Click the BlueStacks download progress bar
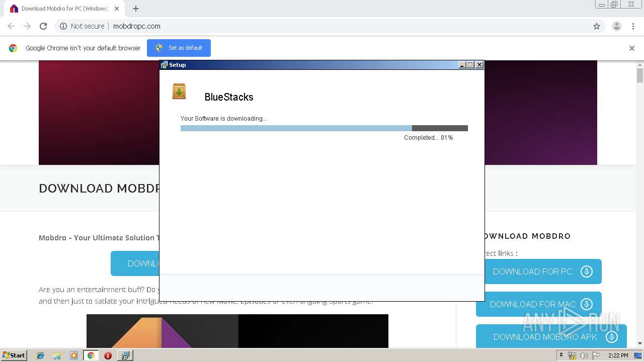This screenshot has height=362, width=644. [324, 128]
